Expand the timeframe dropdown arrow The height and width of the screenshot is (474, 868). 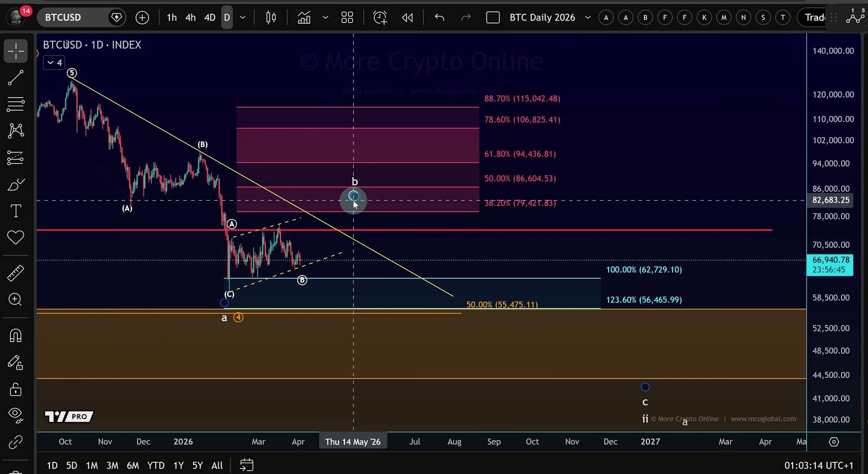point(242,17)
